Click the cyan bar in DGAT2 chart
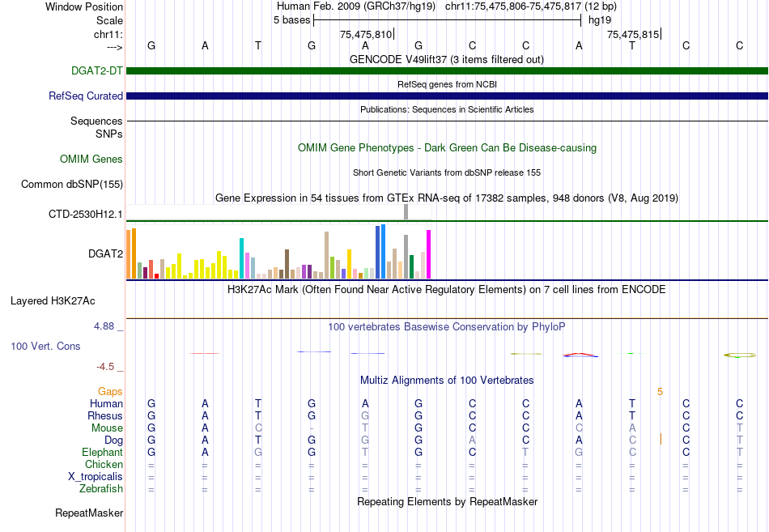This screenshot has width=769, height=532. (241, 258)
